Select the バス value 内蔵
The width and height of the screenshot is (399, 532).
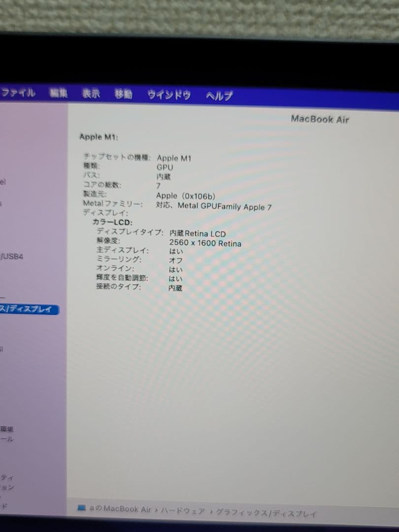pos(164,177)
